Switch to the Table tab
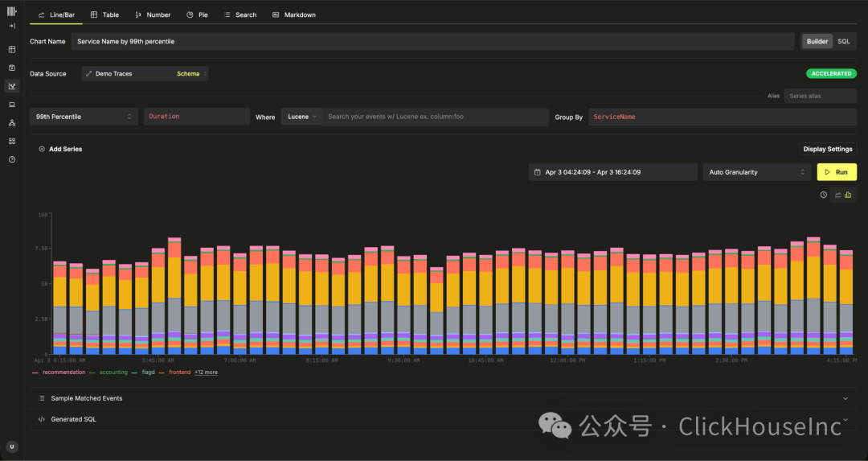Image resolution: width=868 pixels, height=461 pixels. [104, 15]
